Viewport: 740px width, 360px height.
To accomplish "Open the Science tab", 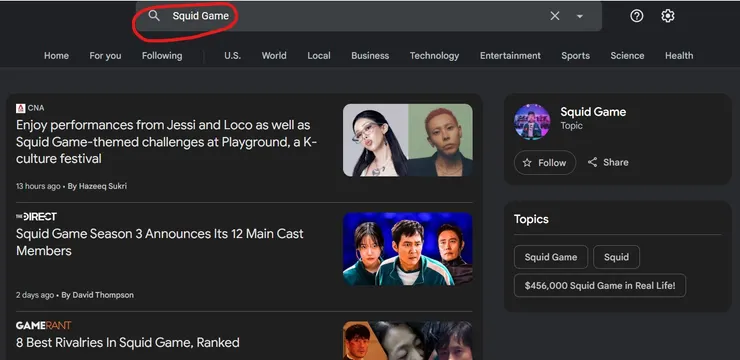I will (627, 56).
